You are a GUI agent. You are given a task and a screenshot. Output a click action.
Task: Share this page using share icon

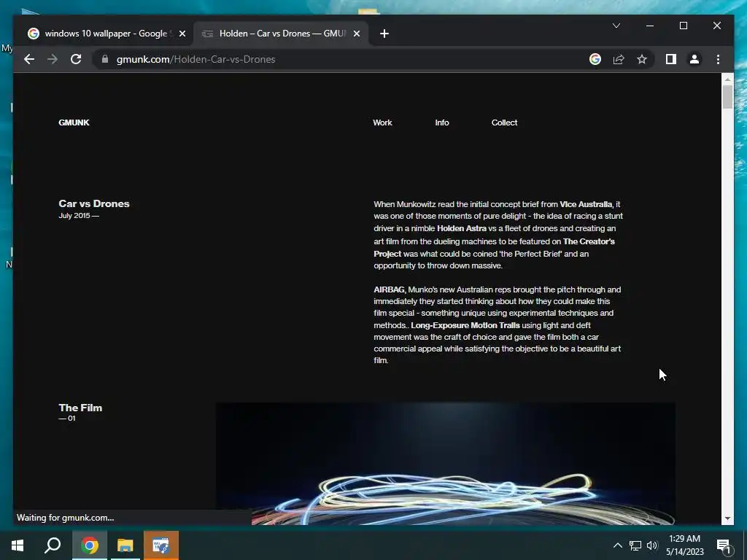click(x=619, y=59)
